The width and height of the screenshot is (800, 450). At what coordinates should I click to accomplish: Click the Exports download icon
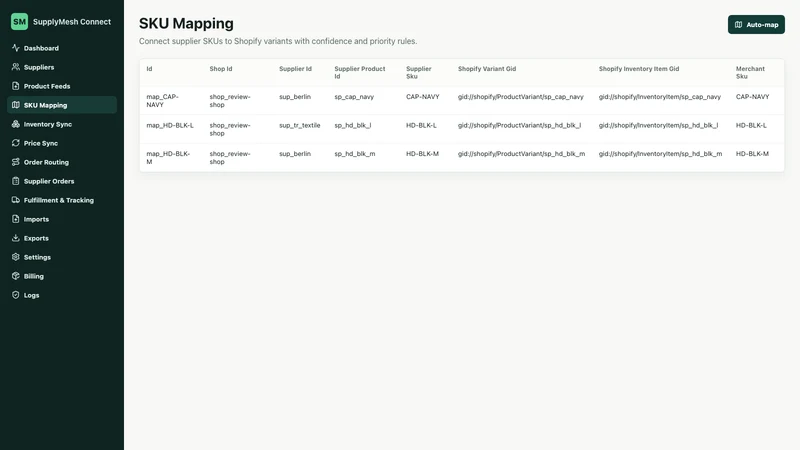[x=16, y=238]
